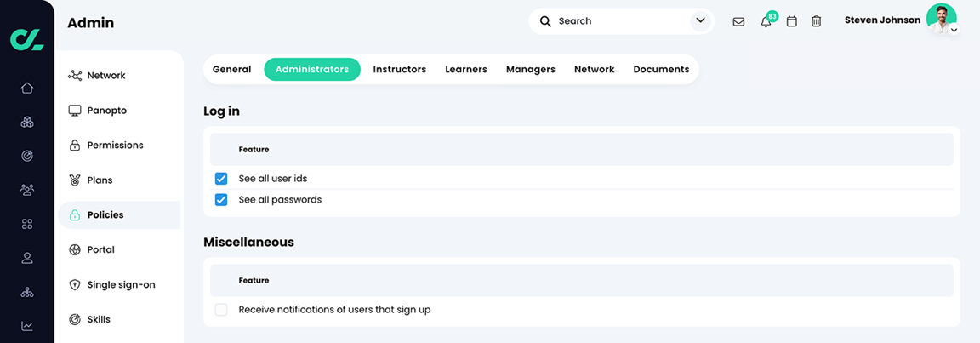Click the Log in section heading
Image resolution: width=980 pixels, height=343 pixels.
(222, 111)
